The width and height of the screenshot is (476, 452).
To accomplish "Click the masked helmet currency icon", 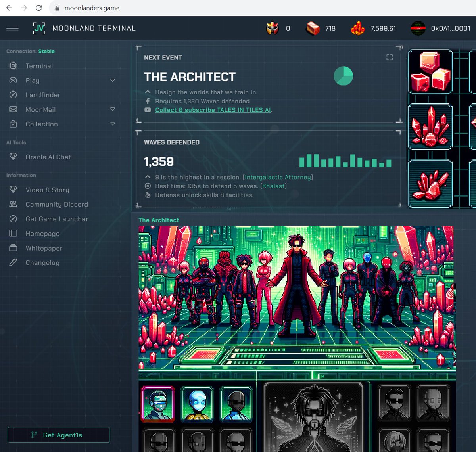I will [x=273, y=28].
